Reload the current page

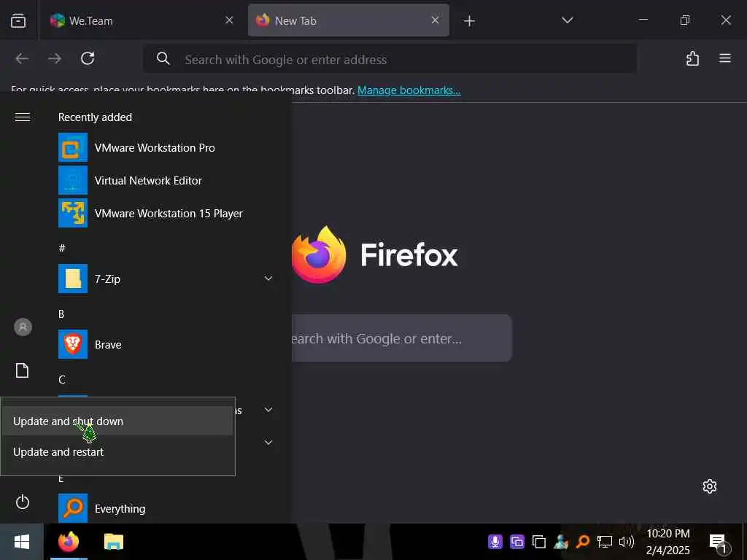click(88, 58)
